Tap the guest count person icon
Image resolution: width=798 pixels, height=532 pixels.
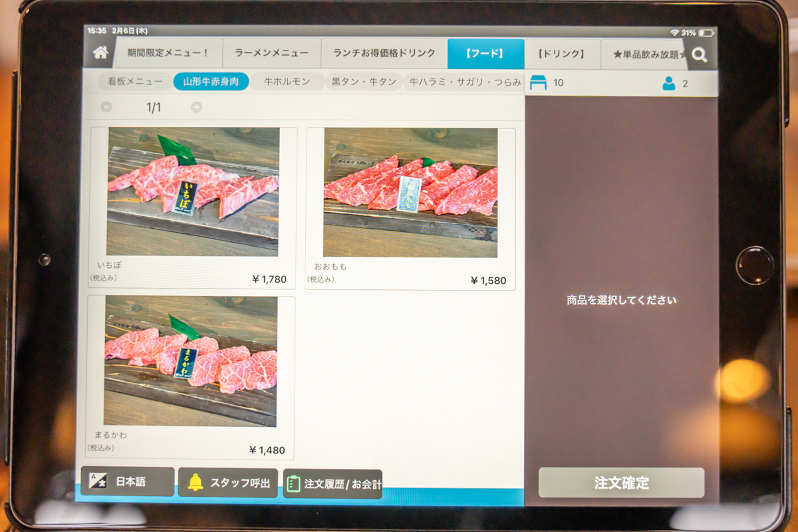[669, 84]
